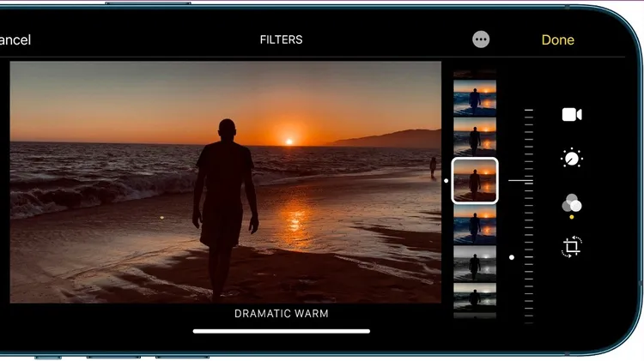Select the video camera edit tool
The image size is (644, 361).
[x=572, y=114]
